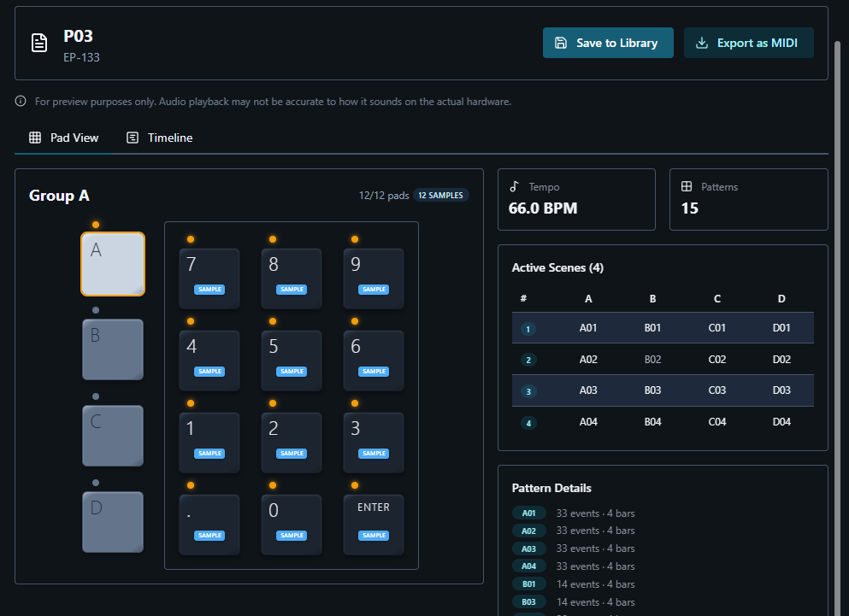The image size is (849, 616).
Task: Export the project as MIDI
Action: click(x=748, y=43)
